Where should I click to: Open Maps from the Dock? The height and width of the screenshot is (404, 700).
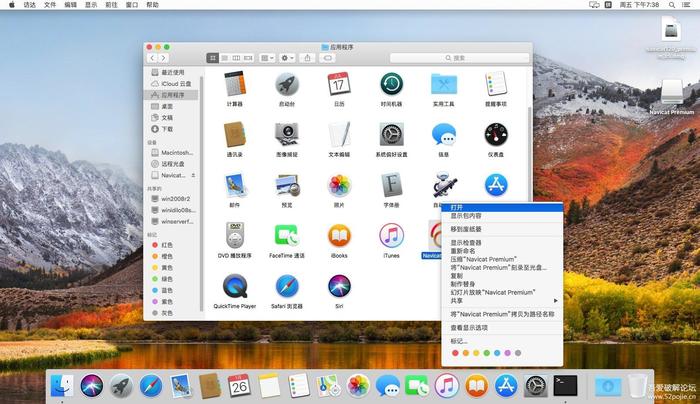(x=329, y=385)
